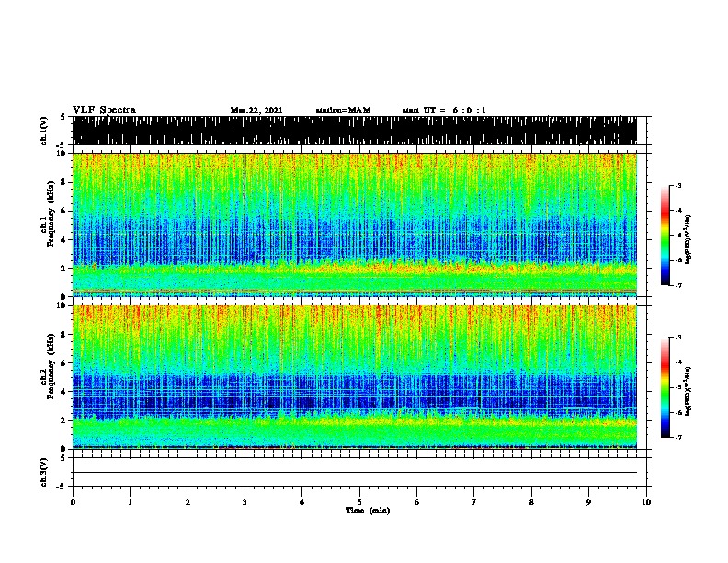Click the "-7" label on ch.1 colorbar

(678, 285)
